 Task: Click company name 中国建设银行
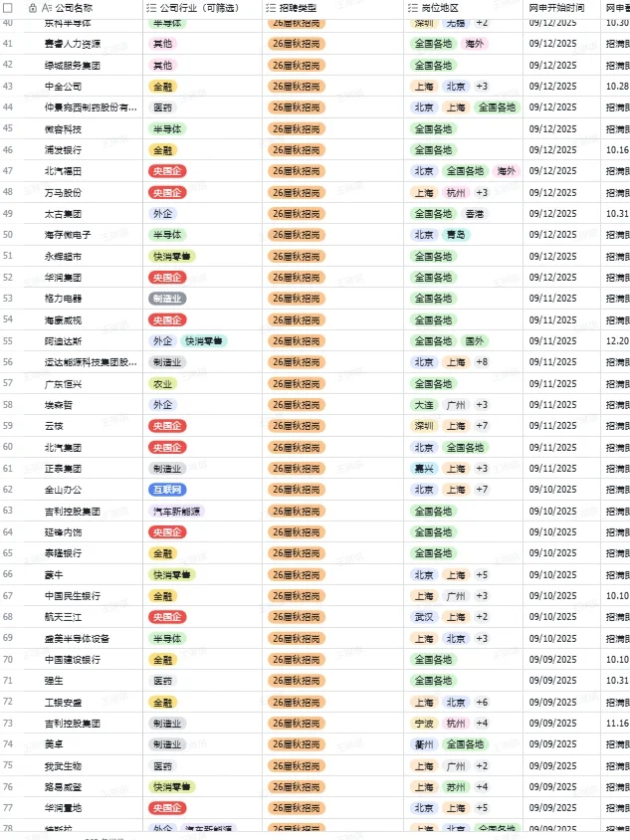73,660
